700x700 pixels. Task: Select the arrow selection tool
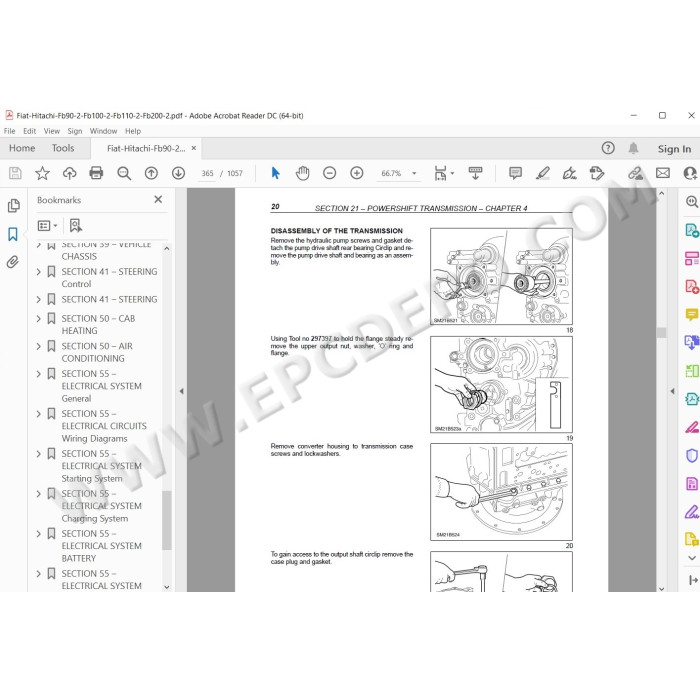[x=275, y=173]
